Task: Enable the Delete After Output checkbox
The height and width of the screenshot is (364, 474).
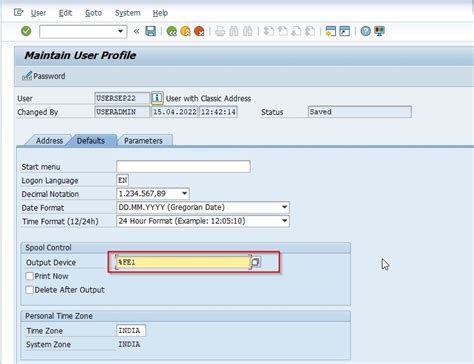Action: pos(29,290)
